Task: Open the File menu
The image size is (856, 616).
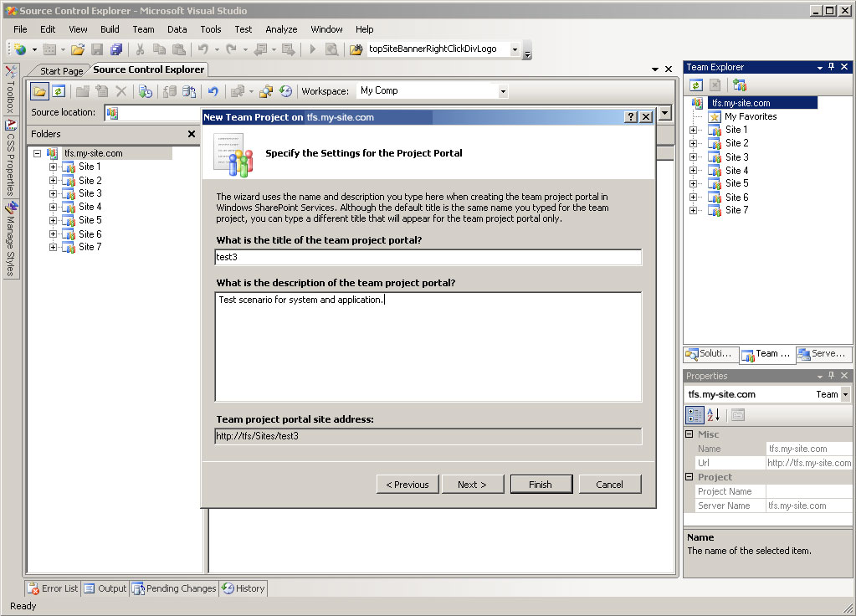Action: click(20, 29)
